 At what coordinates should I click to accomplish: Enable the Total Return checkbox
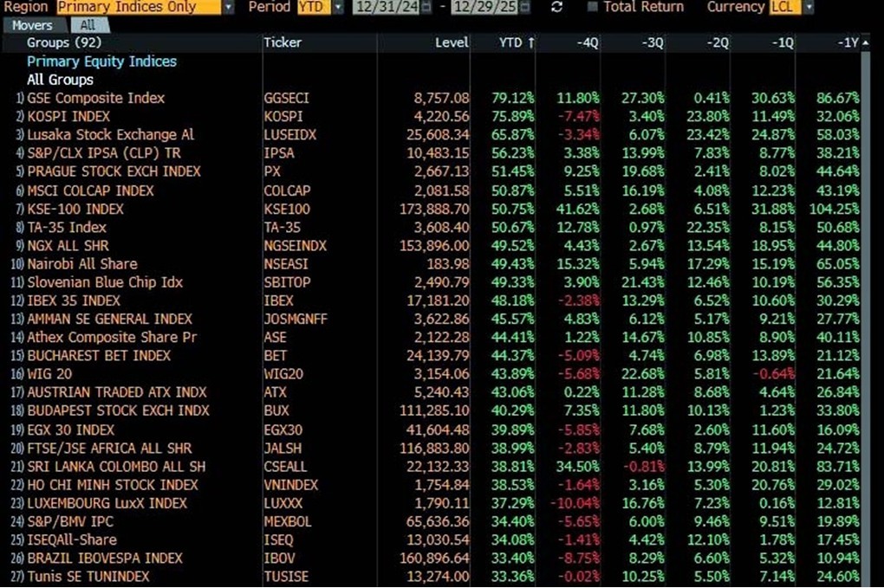593,7
